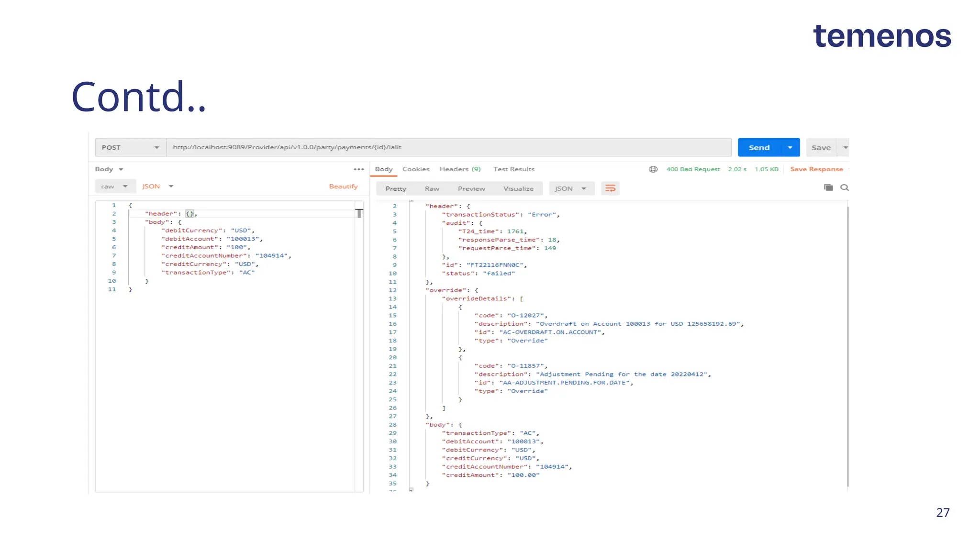Click the wrap lines icon in response toolbar
This screenshot has height=551, width=980.
pyautogui.click(x=610, y=188)
